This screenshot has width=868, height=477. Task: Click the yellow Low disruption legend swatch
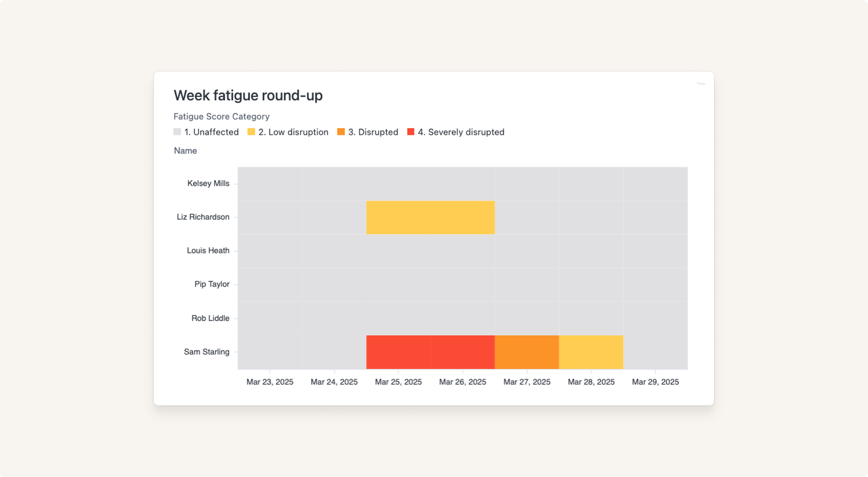pos(251,132)
